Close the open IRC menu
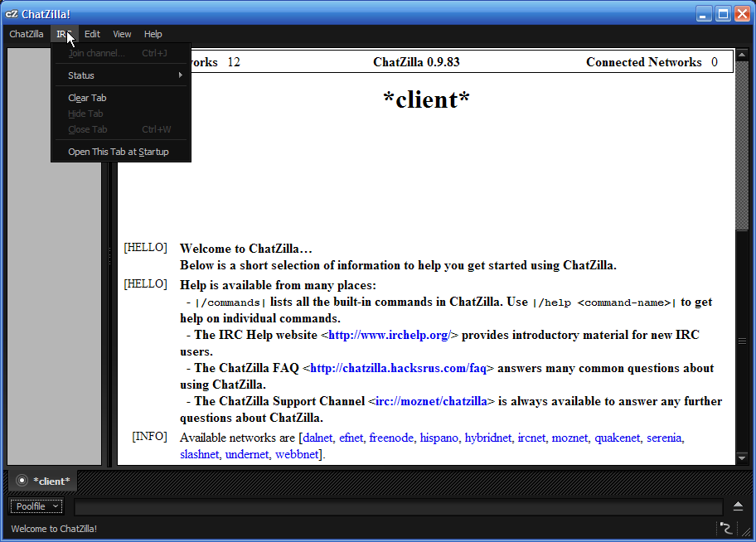The height and width of the screenshot is (542, 756). click(64, 34)
